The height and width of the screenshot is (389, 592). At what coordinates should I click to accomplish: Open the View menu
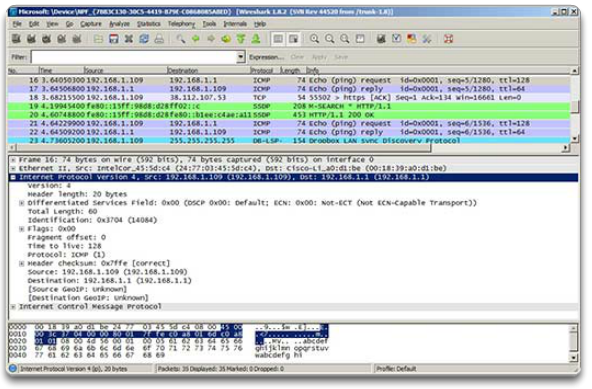(52, 24)
